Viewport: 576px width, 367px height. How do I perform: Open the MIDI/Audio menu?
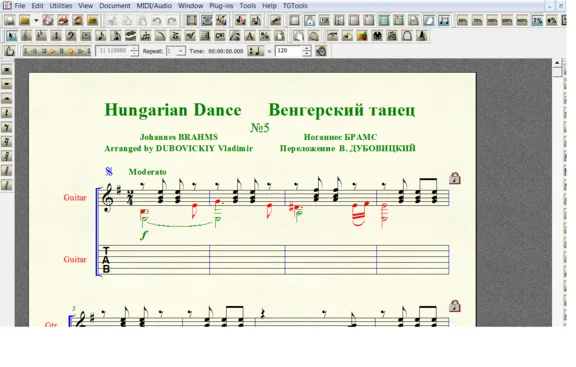pos(154,6)
